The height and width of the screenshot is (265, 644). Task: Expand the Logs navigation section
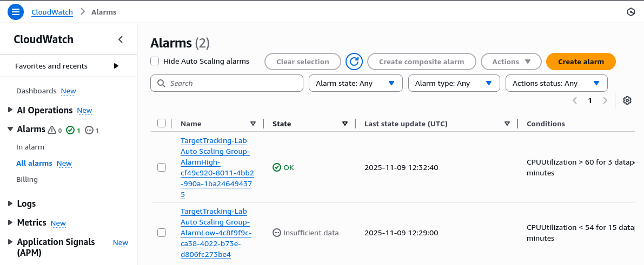click(x=10, y=203)
